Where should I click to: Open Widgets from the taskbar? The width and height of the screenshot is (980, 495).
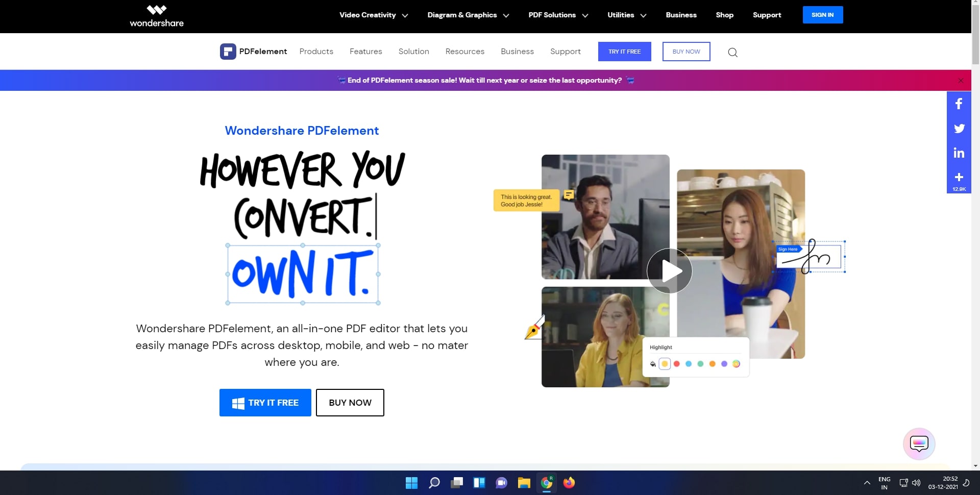(479, 483)
